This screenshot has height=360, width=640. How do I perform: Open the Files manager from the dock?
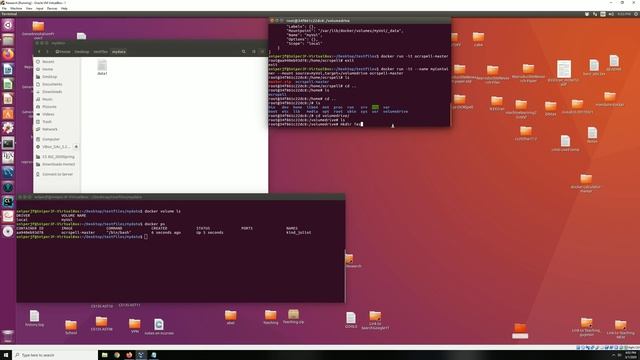coord(8,40)
